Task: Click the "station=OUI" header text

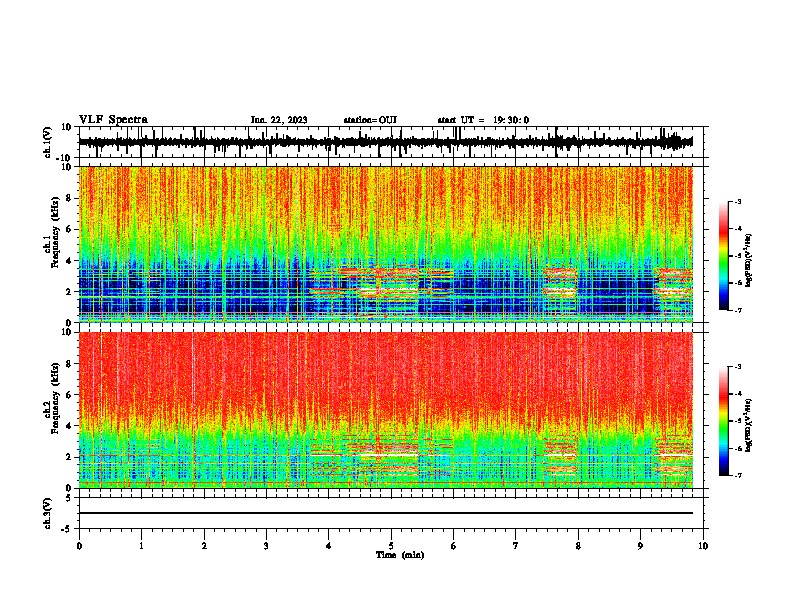Action: (370, 120)
